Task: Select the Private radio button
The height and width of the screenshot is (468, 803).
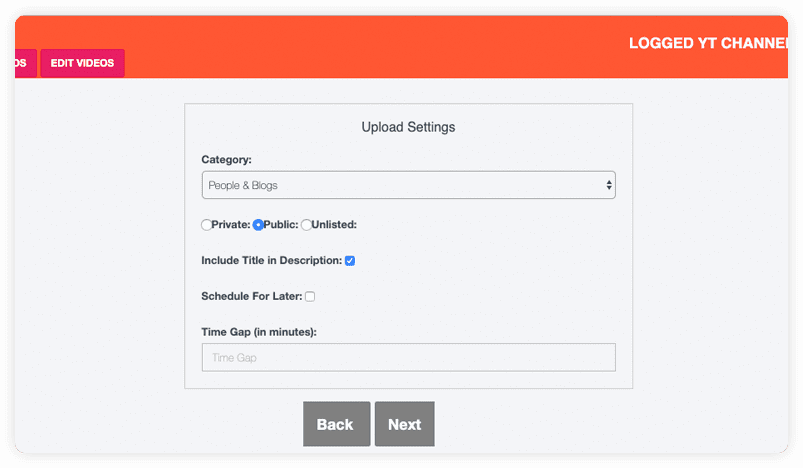Action: (x=206, y=225)
